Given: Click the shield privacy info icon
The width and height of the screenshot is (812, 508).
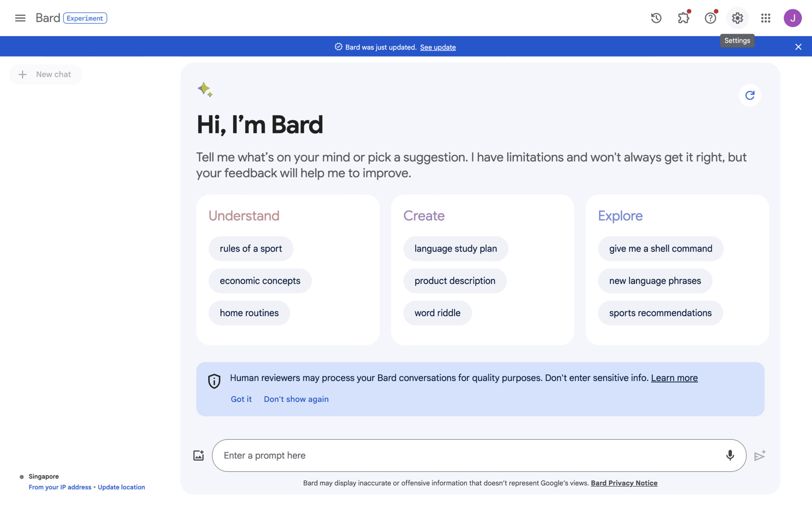Looking at the screenshot, I should click(214, 381).
